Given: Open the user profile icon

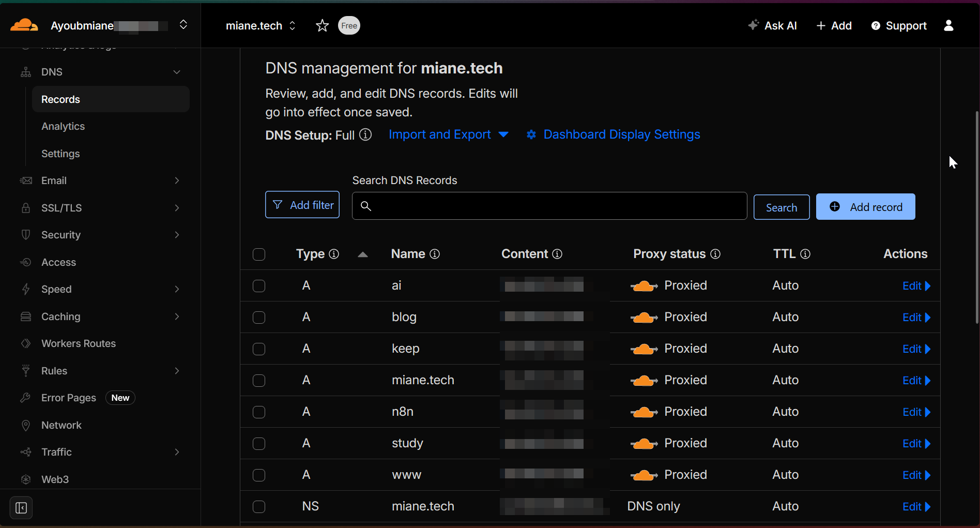Looking at the screenshot, I should tap(948, 25).
